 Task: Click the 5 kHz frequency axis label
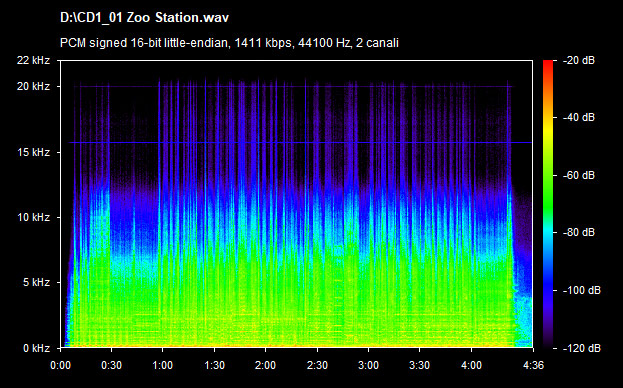tap(36, 282)
